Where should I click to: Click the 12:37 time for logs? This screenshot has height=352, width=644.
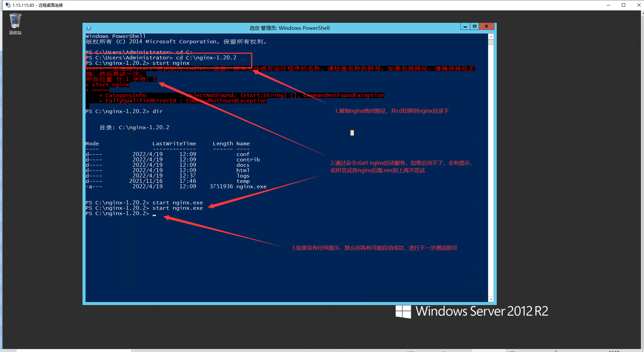[x=188, y=176]
